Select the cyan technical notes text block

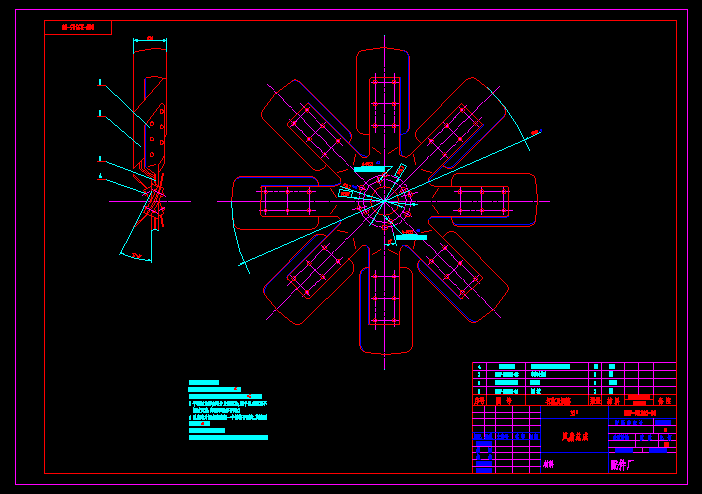(228, 410)
